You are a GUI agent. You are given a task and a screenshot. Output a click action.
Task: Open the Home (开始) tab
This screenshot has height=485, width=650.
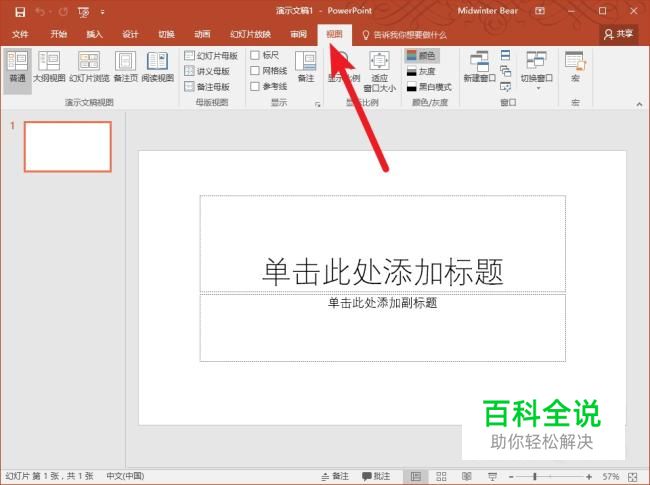click(58, 34)
